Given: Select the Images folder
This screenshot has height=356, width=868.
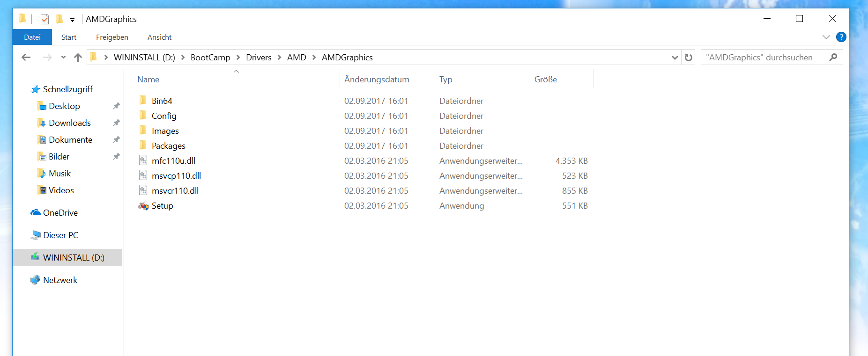Looking at the screenshot, I should pos(165,131).
